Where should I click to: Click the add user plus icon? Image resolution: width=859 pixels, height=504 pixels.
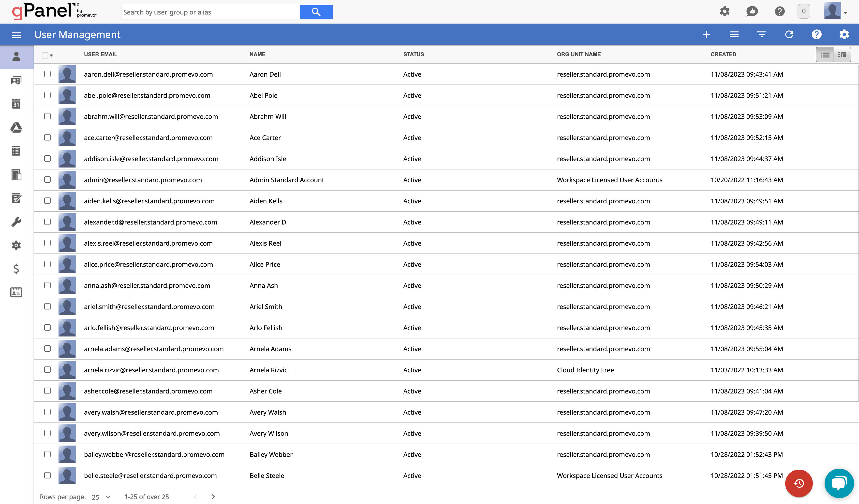click(x=706, y=34)
